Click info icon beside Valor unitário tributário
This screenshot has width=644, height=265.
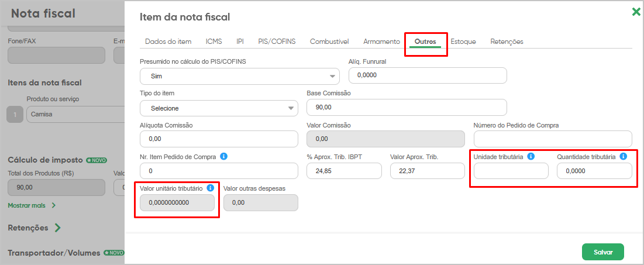211,188
